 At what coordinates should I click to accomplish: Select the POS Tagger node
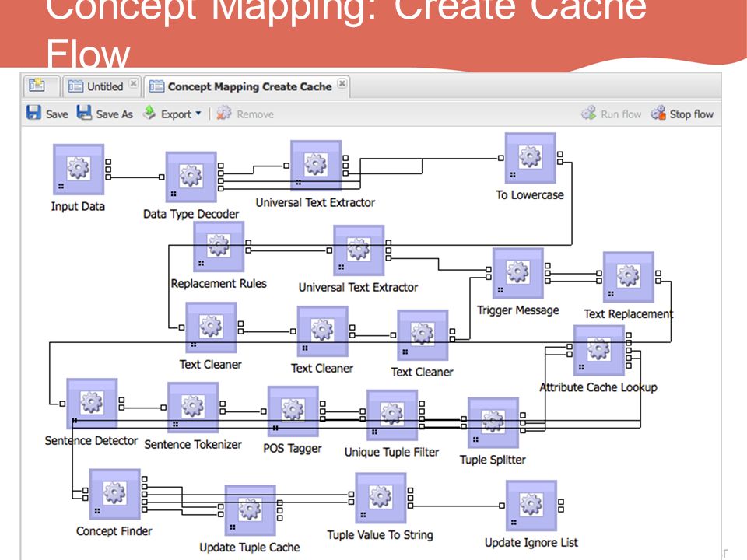tap(293, 411)
